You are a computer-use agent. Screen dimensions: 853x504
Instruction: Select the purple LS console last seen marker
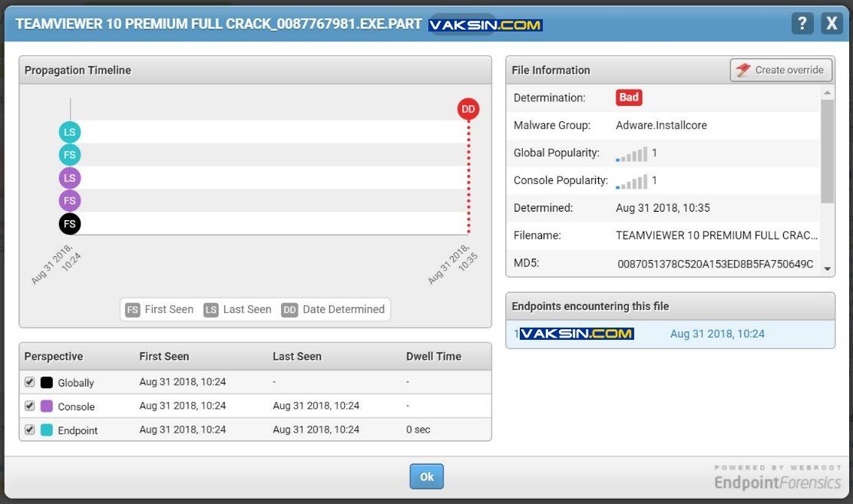click(x=70, y=178)
